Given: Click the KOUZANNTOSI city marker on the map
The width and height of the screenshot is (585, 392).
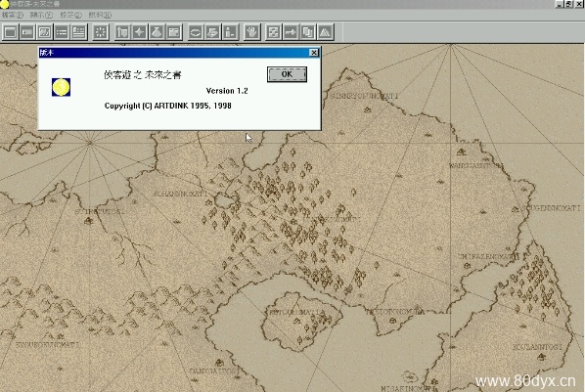Looking at the screenshot, I should pos(542,358).
